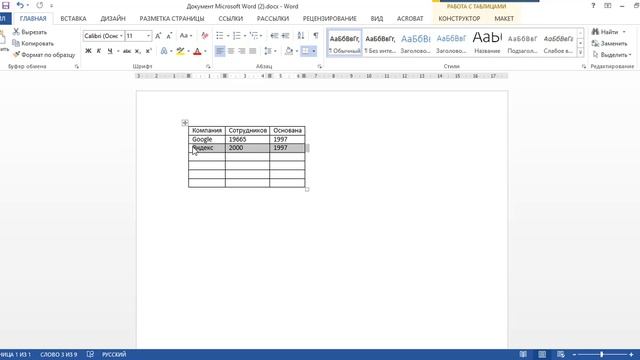Click table move handle
Image resolution: width=640 pixels, height=360 pixels.
pyautogui.click(x=185, y=122)
